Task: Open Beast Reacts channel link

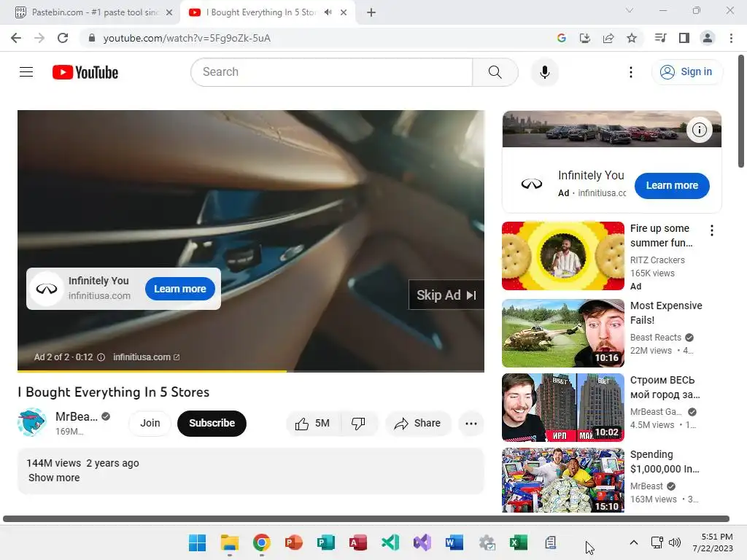Action: pyautogui.click(x=656, y=337)
